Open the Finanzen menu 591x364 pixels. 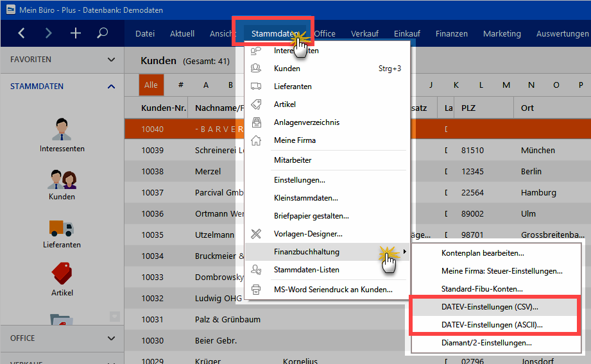point(452,33)
